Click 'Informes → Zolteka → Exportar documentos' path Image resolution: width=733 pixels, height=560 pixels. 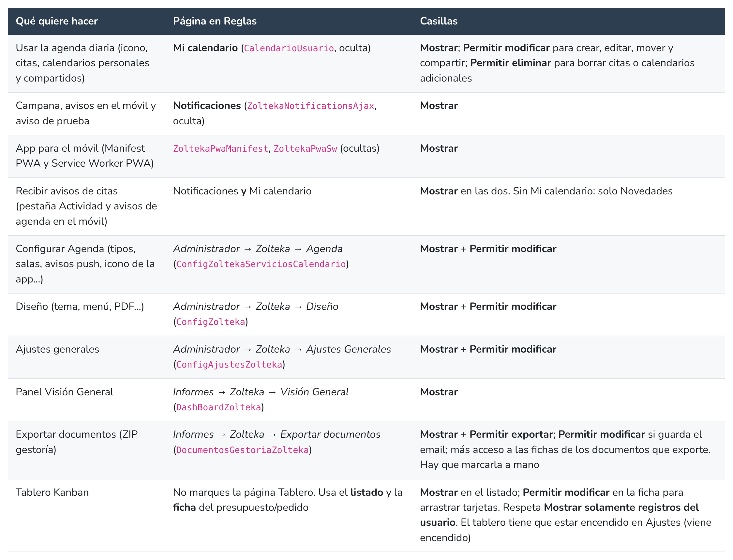pos(277,434)
